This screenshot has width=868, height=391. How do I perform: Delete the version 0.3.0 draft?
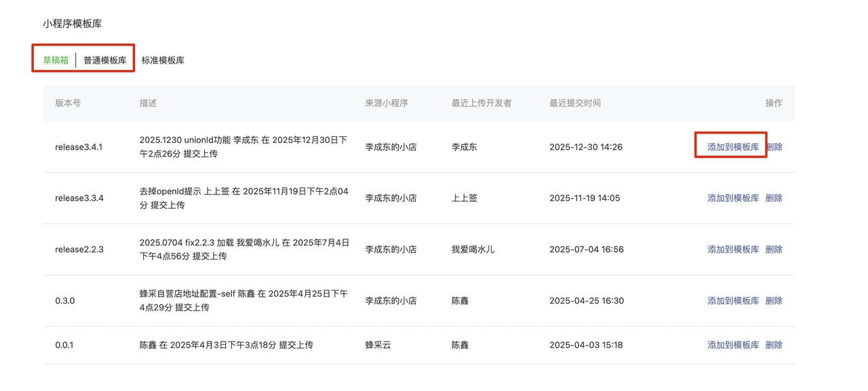[x=774, y=301]
